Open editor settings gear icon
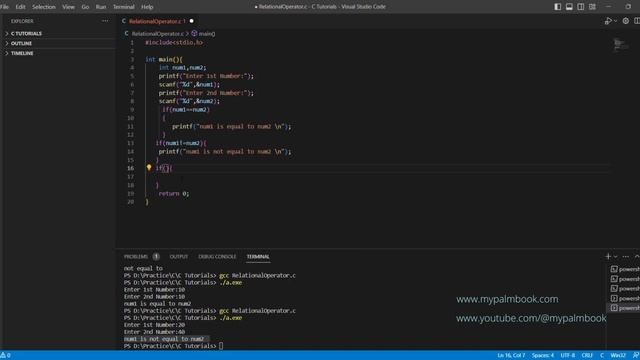 click(x=626, y=21)
